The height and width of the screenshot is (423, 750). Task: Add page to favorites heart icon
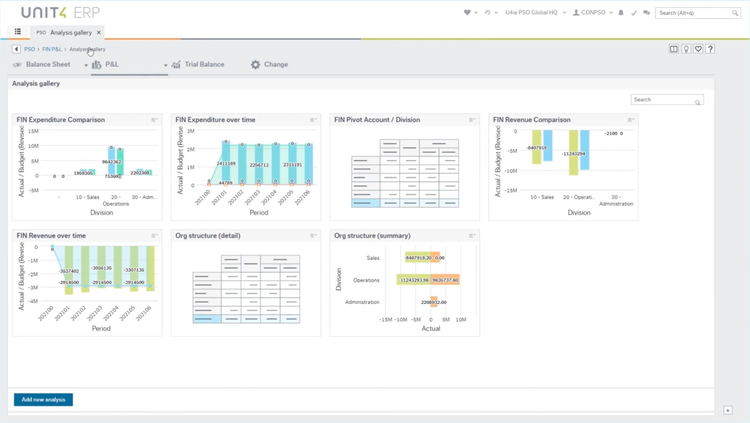[x=698, y=49]
